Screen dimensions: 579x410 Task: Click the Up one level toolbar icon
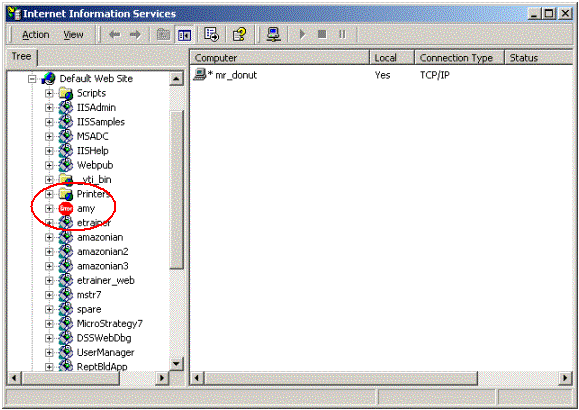(x=163, y=35)
